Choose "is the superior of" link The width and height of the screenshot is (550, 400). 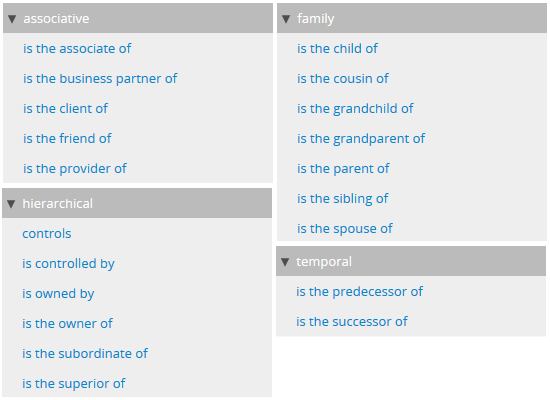[74, 384]
